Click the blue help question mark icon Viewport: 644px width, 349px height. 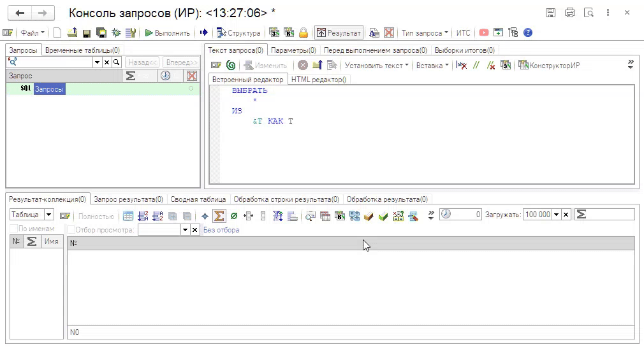click(x=527, y=33)
